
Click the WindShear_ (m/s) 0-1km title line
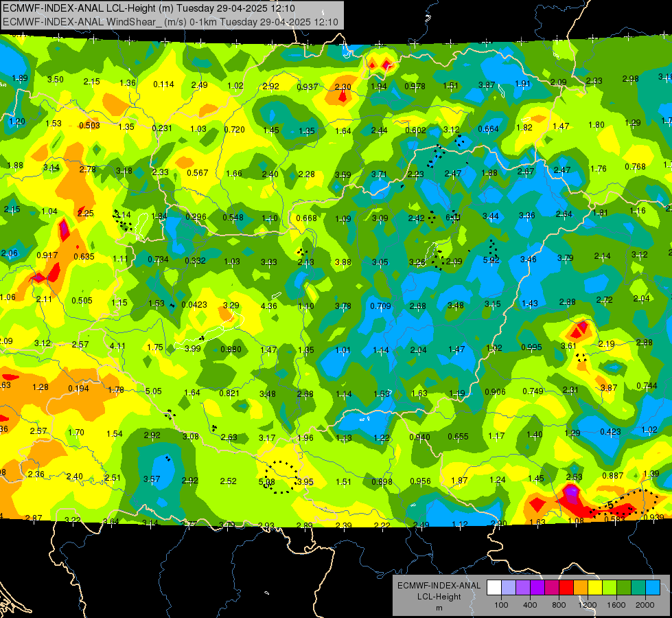170,22
